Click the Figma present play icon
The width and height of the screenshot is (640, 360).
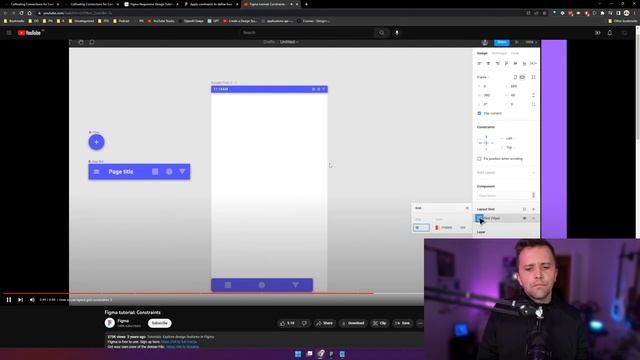coord(517,42)
